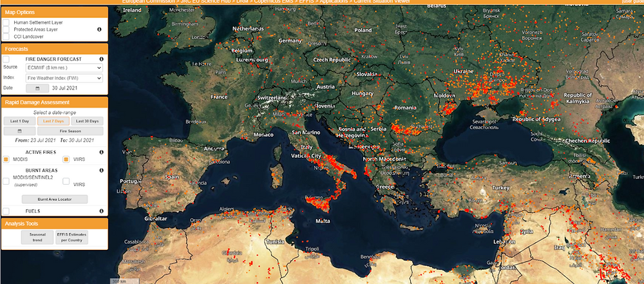Viewport: 644px width, 284px height.
Task: Collapse the Analysis Tools panel header
Action: pos(55,223)
